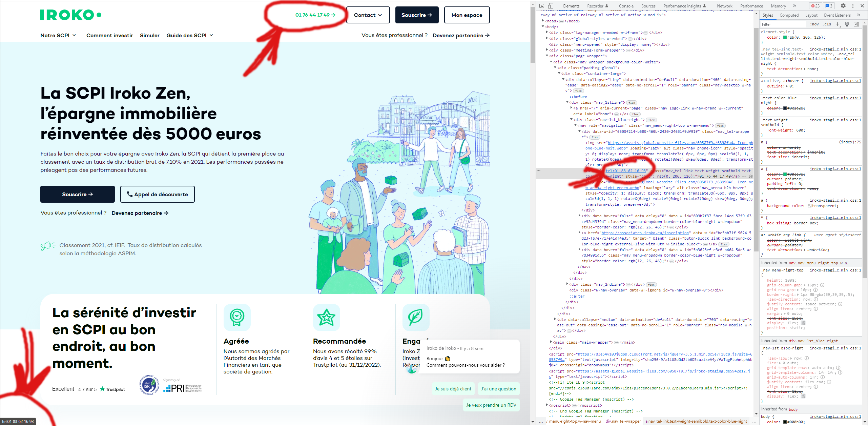Click the green Agréée badge icon

pyautogui.click(x=237, y=317)
